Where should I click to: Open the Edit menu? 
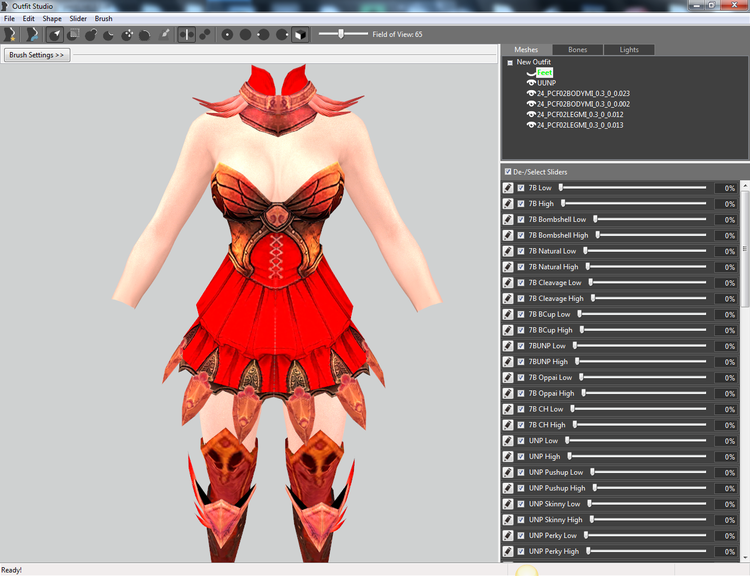[29, 19]
